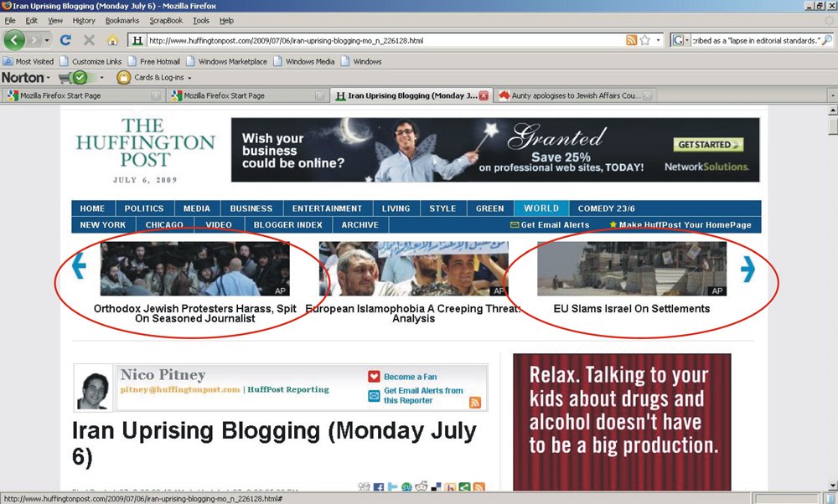Open the Most Visited bookmarks folder
This screenshot has width=838, height=504.
coord(28,61)
